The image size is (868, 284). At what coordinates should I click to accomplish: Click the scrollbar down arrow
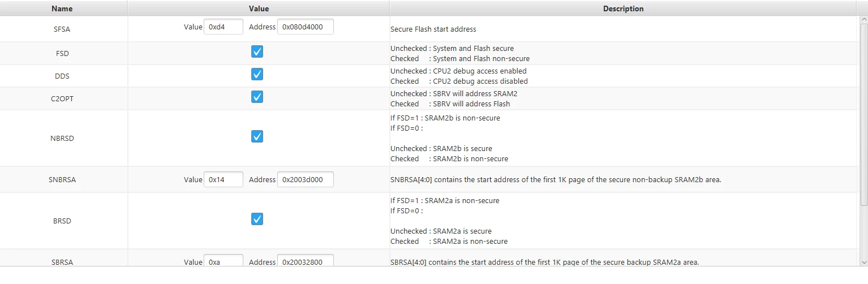coord(863,262)
